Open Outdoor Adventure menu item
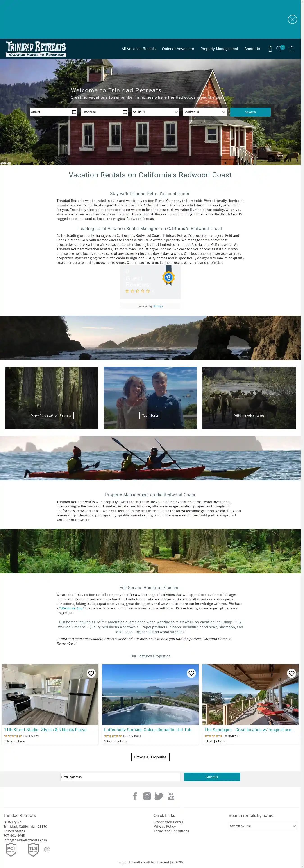304x868 pixels. [x=178, y=49]
